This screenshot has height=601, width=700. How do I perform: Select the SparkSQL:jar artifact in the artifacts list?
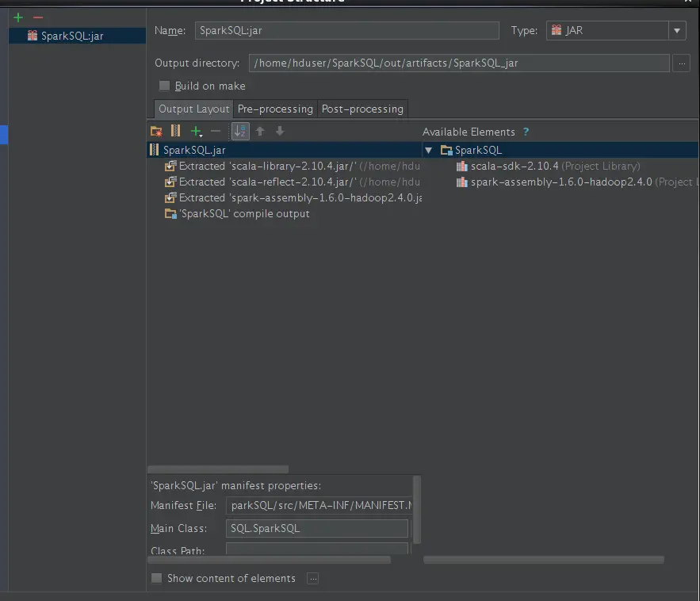tap(77, 36)
